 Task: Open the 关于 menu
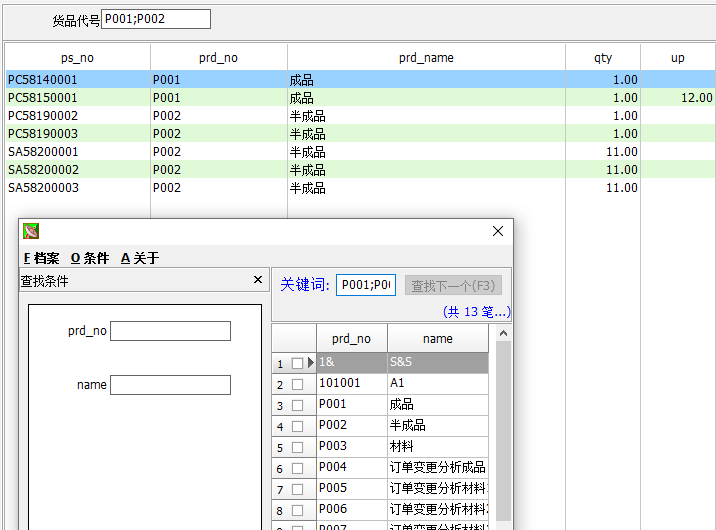140,258
